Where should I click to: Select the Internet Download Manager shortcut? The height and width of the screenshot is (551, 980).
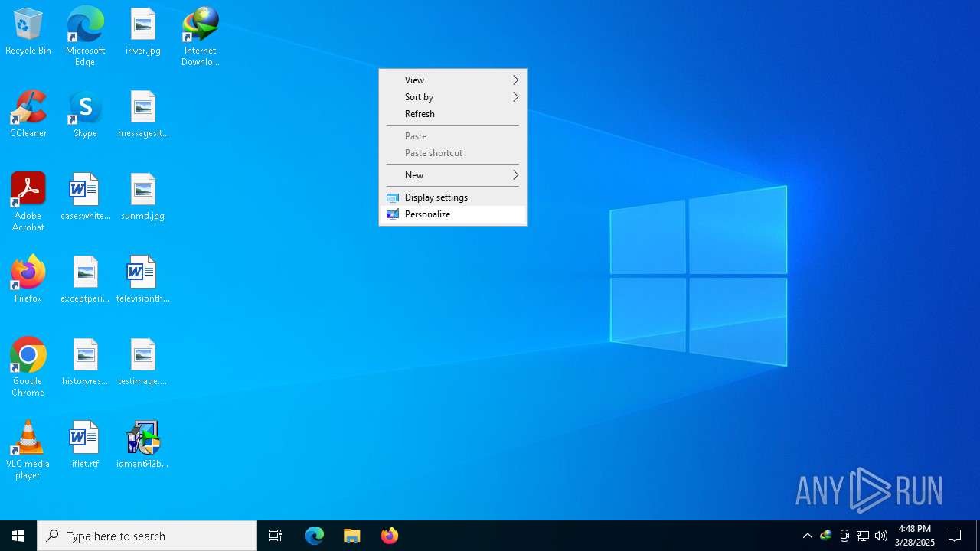[x=201, y=37]
